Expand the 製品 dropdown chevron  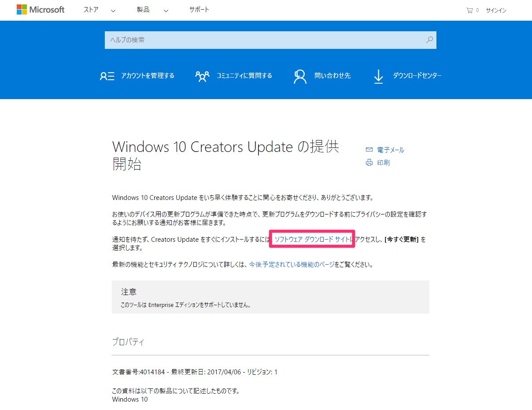coord(166,11)
